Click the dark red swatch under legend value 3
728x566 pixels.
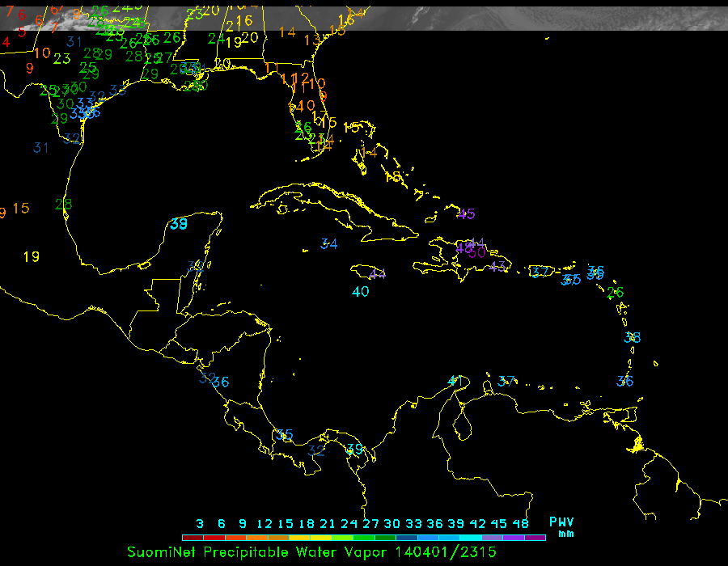pyautogui.click(x=193, y=537)
